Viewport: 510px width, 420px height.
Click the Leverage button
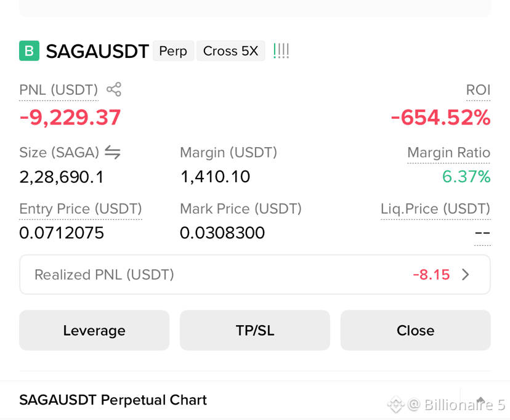tap(94, 330)
